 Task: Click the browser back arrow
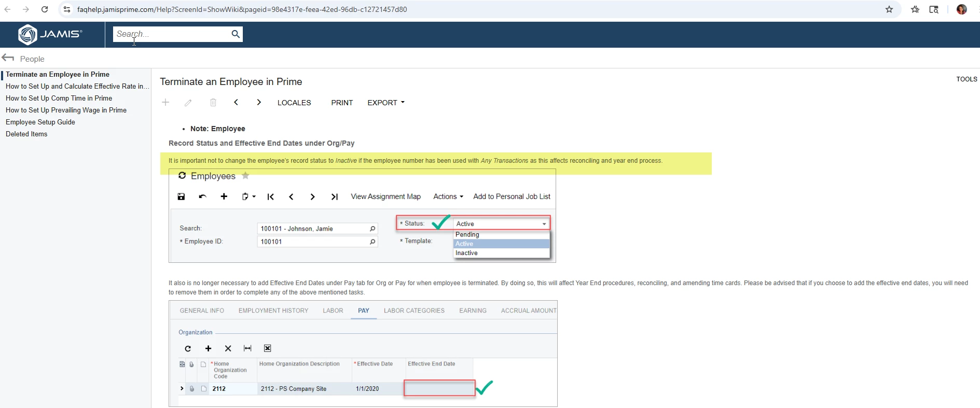[x=7, y=9]
